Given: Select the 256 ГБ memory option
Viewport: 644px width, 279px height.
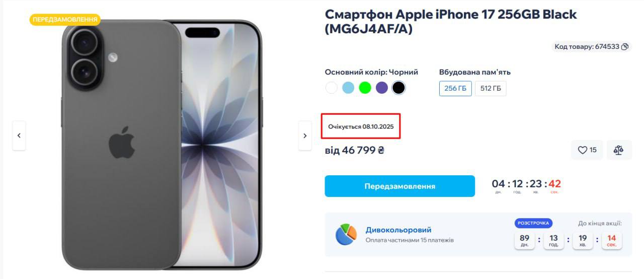Looking at the screenshot, I should coord(455,88).
